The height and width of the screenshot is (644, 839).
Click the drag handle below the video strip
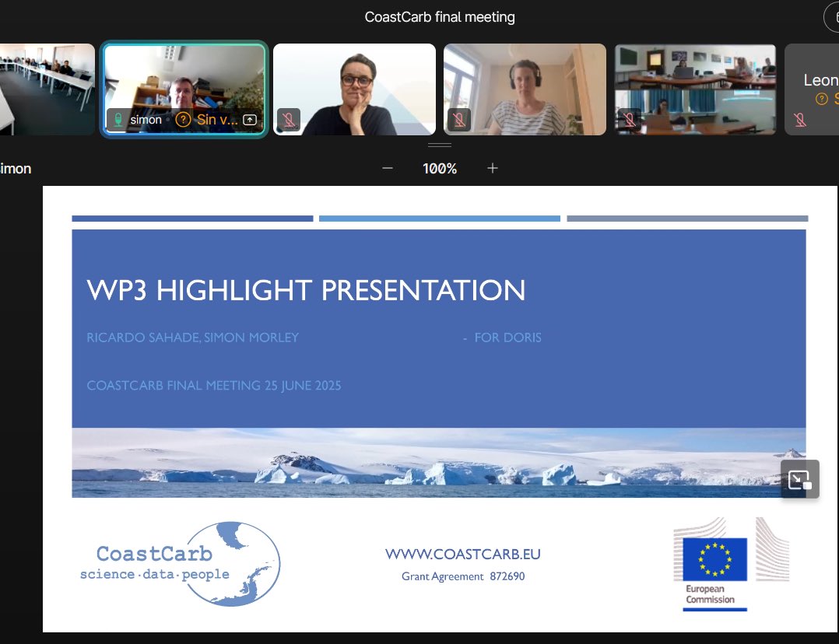[440, 145]
